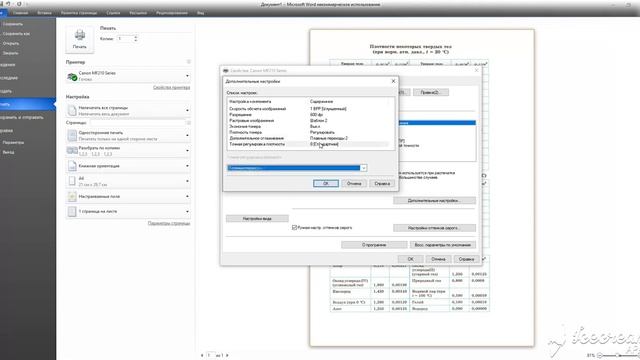The width and height of the screenshot is (640, 360).
Task: Open the Рецензирование ribbon tab
Action: click(x=172, y=13)
